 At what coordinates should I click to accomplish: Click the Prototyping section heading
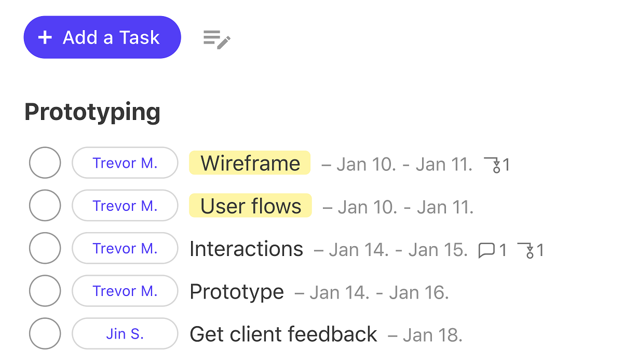(92, 112)
